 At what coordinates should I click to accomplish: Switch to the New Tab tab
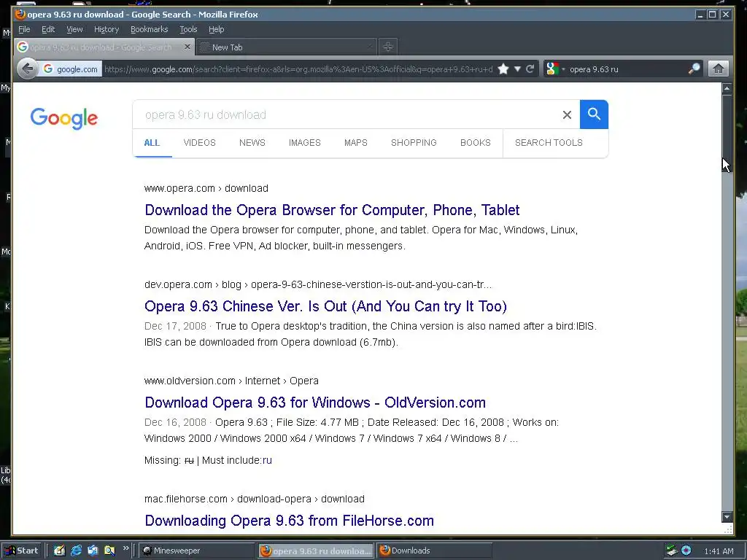pyautogui.click(x=286, y=47)
